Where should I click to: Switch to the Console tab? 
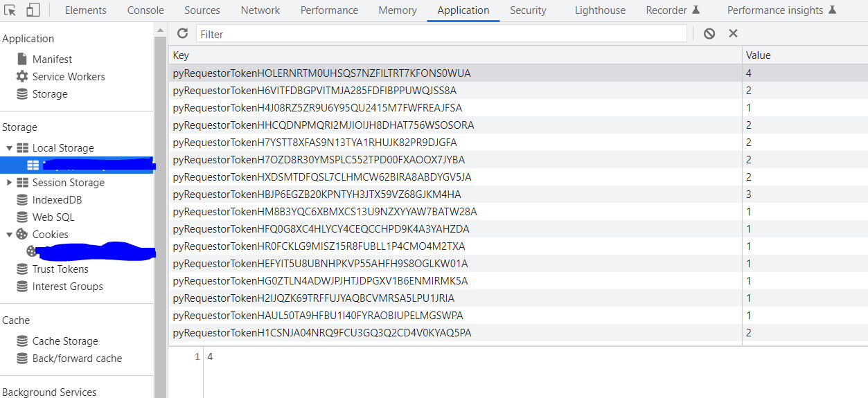[145, 10]
